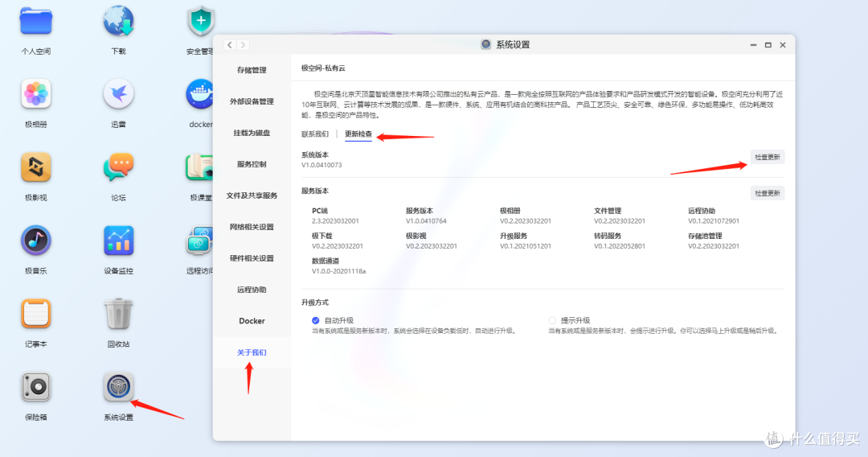Open the 保险箱 safe icon

36,387
